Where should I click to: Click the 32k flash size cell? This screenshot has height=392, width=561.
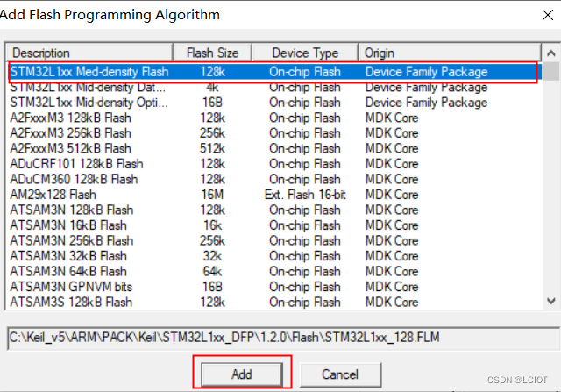pyautogui.click(x=212, y=257)
